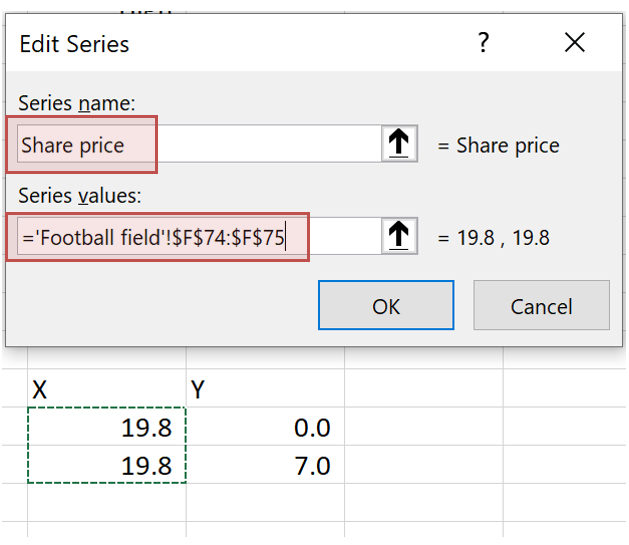Click the Series name range selector arrow

point(400,145)
